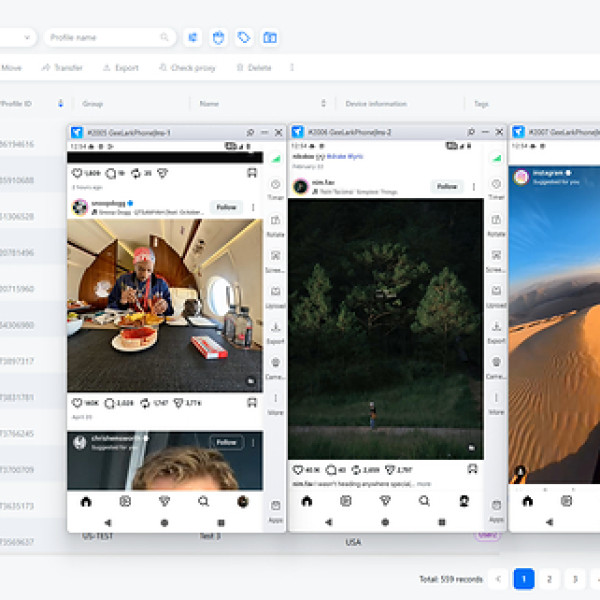The image size is (600, 600).
Task: Click the window-sync icon in the top toolbar
Action: [x=270, y=38]
